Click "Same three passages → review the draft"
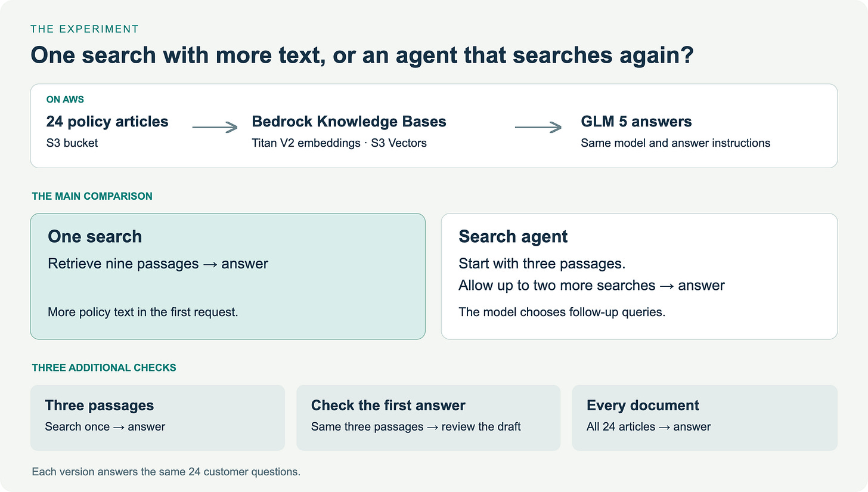Image resolution: width=868 pixels, height=492 pixels. tap(416, 426)
